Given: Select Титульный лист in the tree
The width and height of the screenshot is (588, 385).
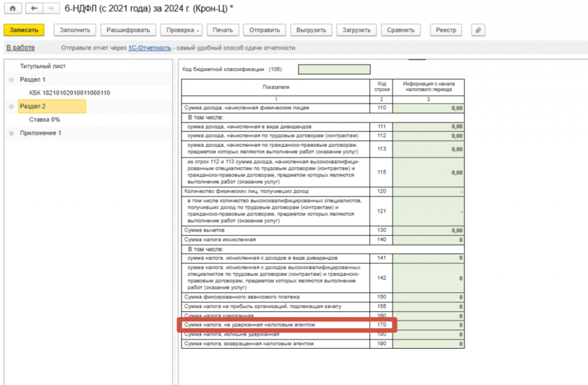Looking at the screenshot, I should click(x=42, y=67).
